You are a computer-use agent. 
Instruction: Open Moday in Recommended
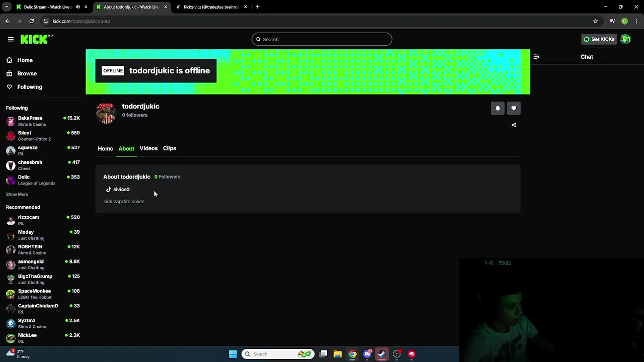coord(43,235)
